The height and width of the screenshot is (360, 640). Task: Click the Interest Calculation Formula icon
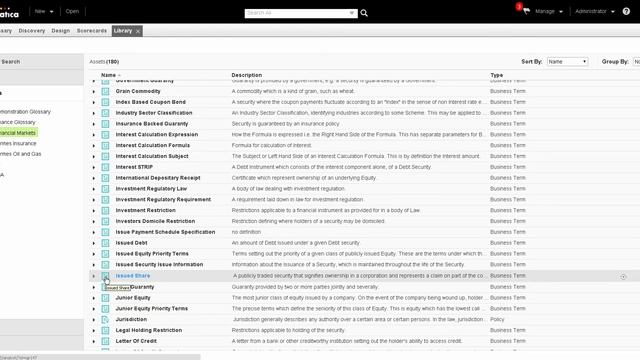[105, 145]
